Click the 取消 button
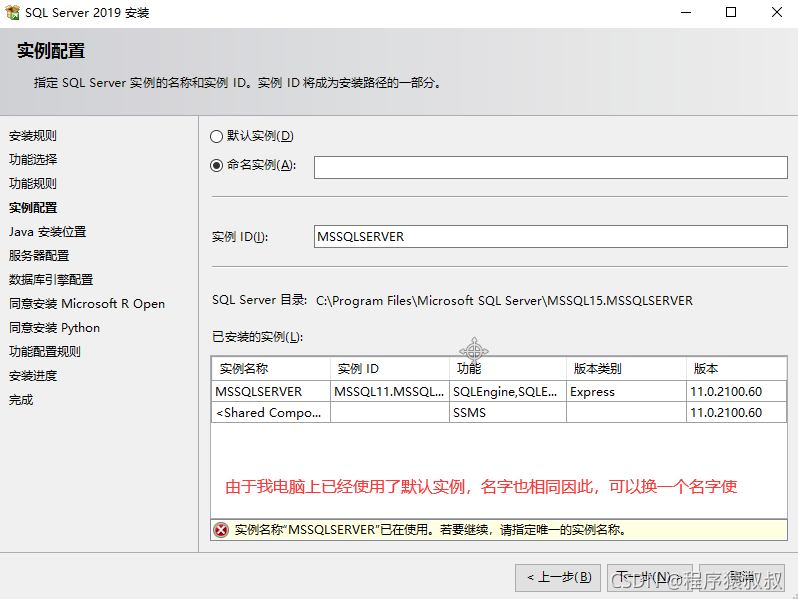Image resolution: width=798 pixels, height=599 pixels. (x=742, y=578)
